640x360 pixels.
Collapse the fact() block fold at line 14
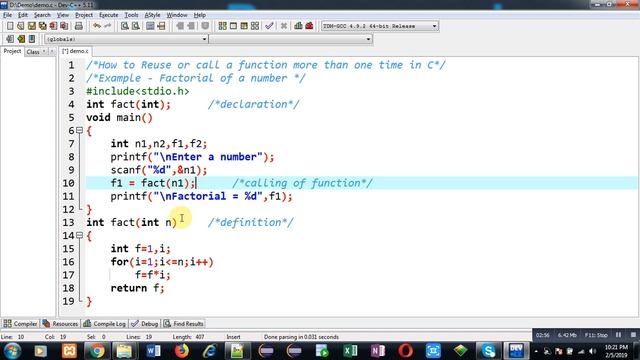click(x=79, y=235)
